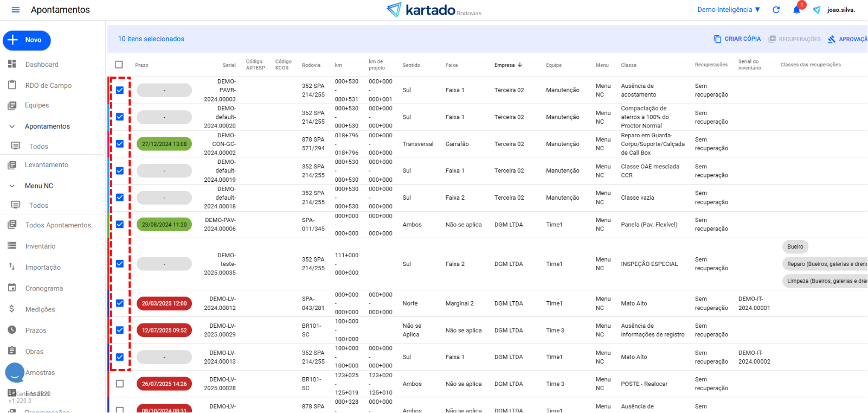Image resolution: width=868 pixels, height=413 pixels.
Task: Open Levantamento from the sidebar
Action: coord(47,165)
